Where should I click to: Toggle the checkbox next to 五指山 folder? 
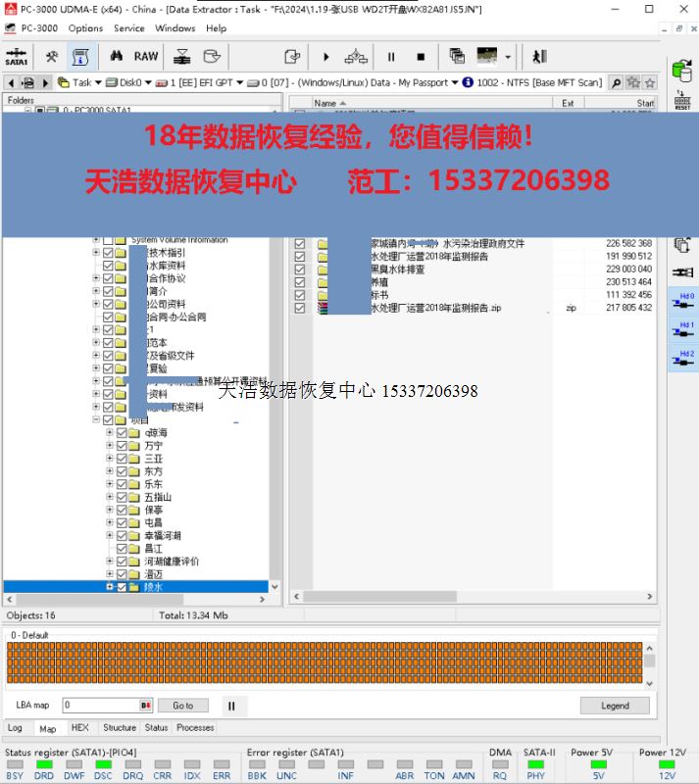[123, 498]
